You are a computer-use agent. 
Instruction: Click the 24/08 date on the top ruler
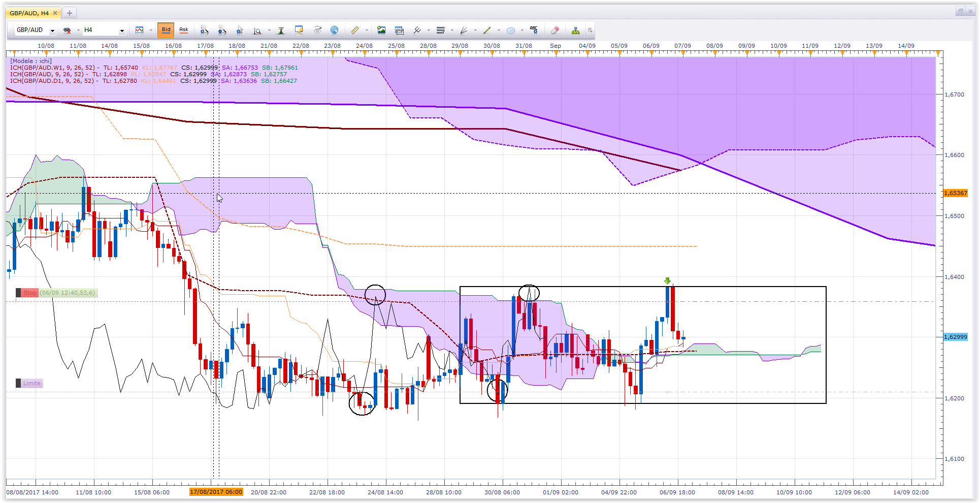[x=364, y=46]
